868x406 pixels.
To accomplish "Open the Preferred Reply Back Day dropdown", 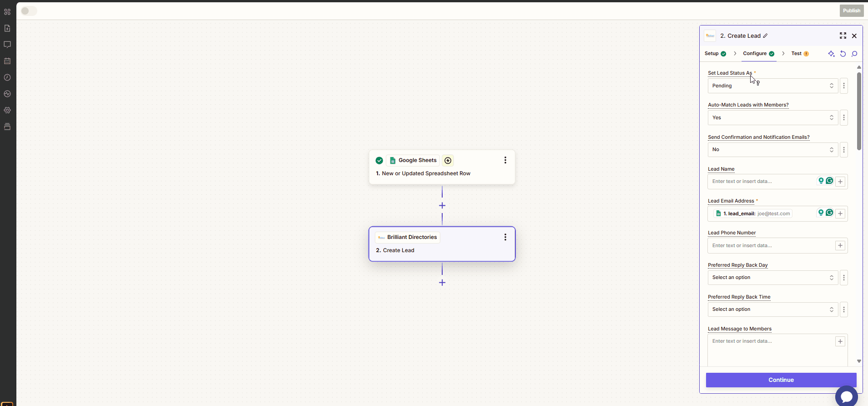I will click(773, 278).
